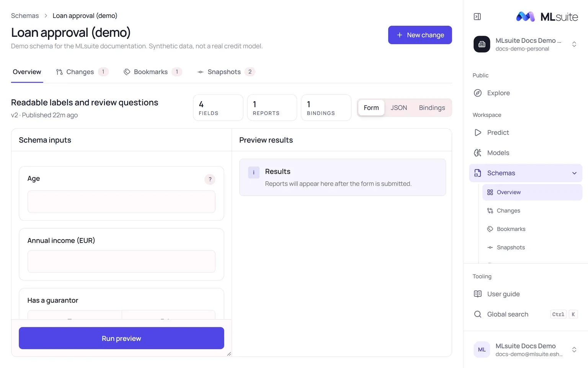Screen dimensions: 588x368
Task: Open Changes under Schemas sidebar
Action: click(x=532, y=210)
